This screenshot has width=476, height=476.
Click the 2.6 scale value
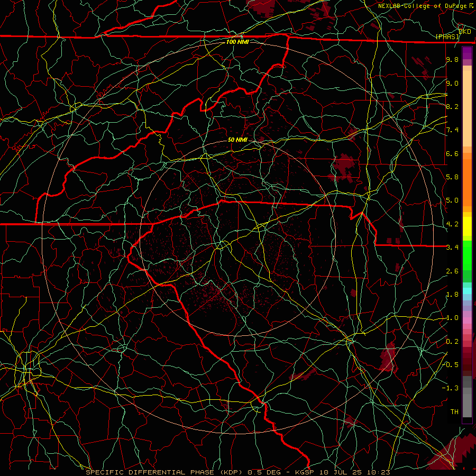(x=452, y=271)
